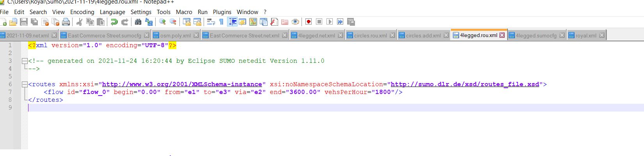Open Folder as Workspace icon

coord(284,22)
